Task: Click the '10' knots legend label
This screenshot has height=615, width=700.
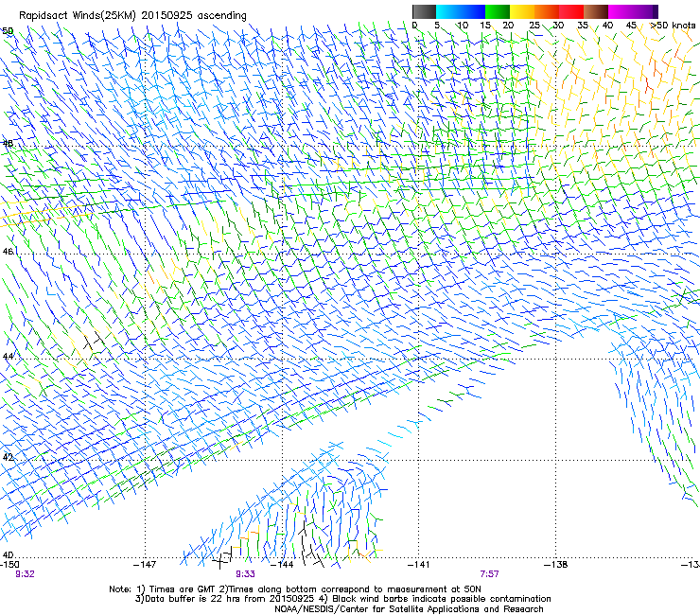Action: tap(463, 26)
